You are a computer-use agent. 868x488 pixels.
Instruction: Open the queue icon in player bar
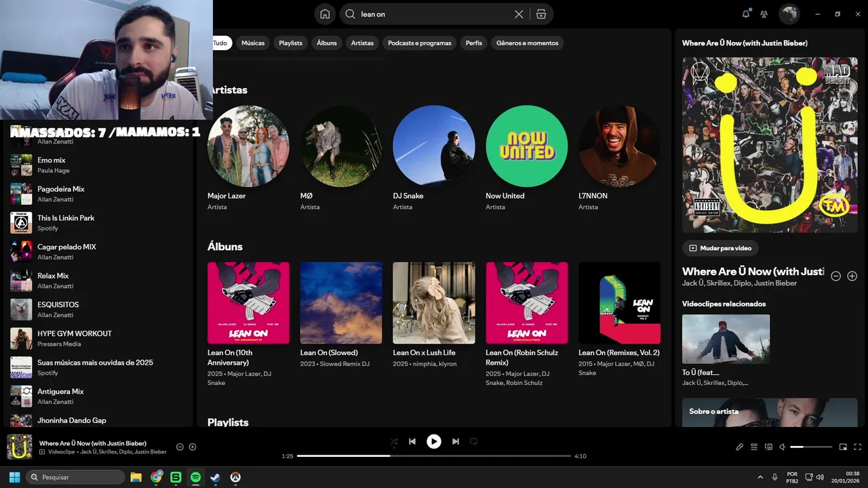pyautogui.click(x=754, y=447)
